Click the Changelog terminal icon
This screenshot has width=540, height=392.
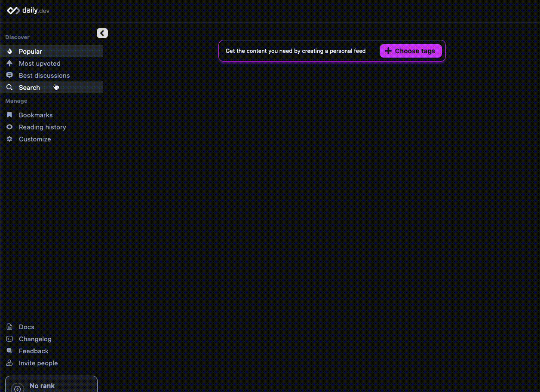(9, 339)
